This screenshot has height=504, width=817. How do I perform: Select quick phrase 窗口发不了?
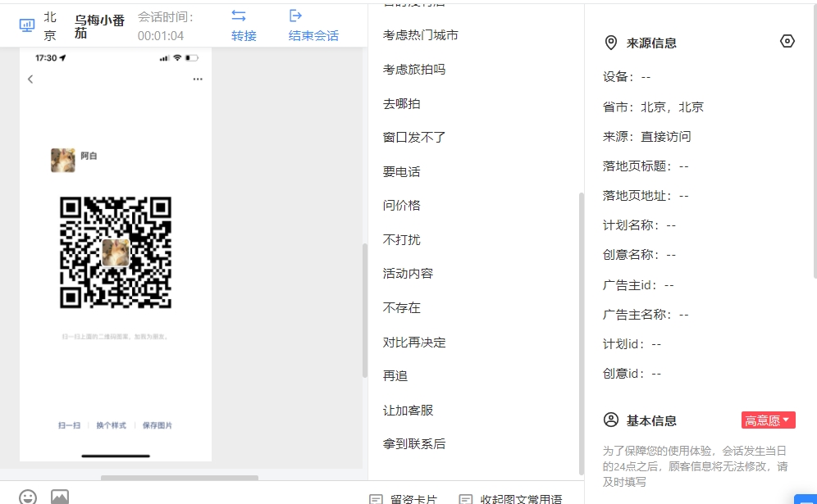click(x=414, y=138)
